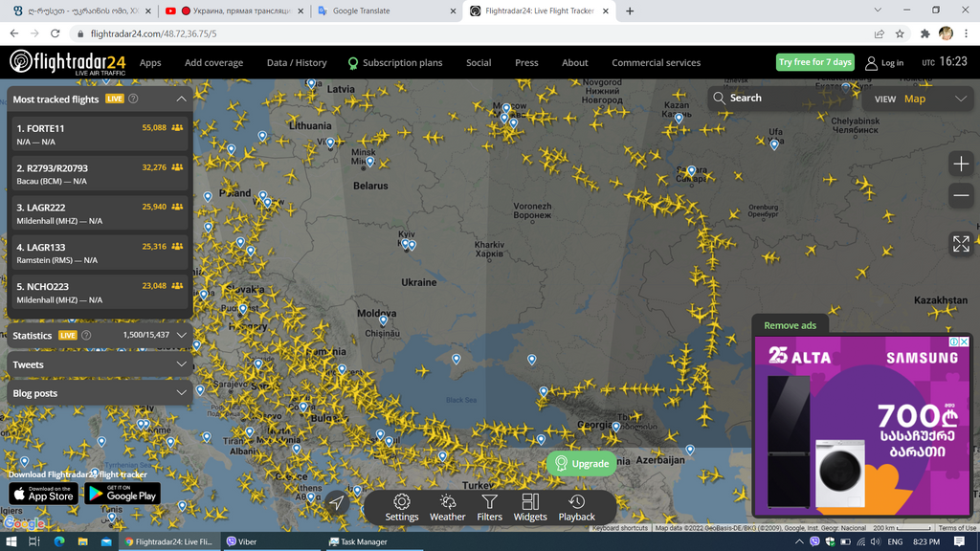
Task: Open Subscription plans menu item
Action: (395, 62)
